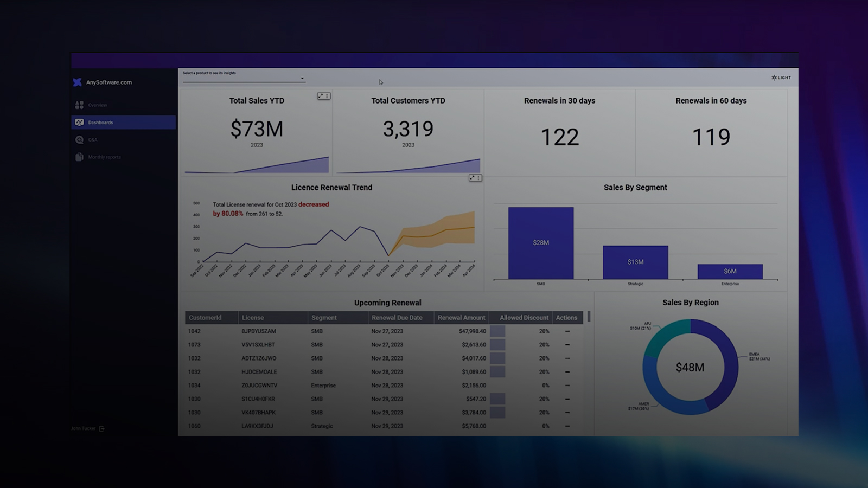The height and width of the screenshot is (488, 868).
Task: Click the SMB bar in Sales By Segment
Action: (540, 243)
